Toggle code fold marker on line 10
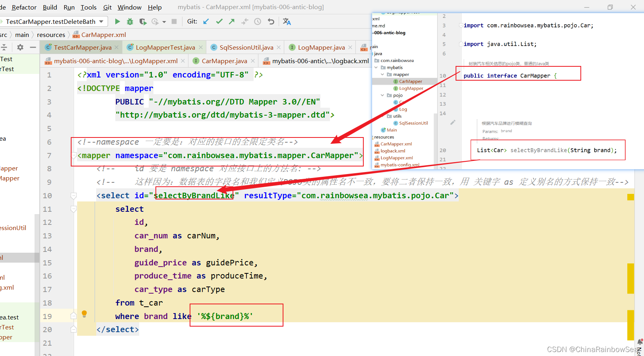644x356 pixels. point(74,195)
